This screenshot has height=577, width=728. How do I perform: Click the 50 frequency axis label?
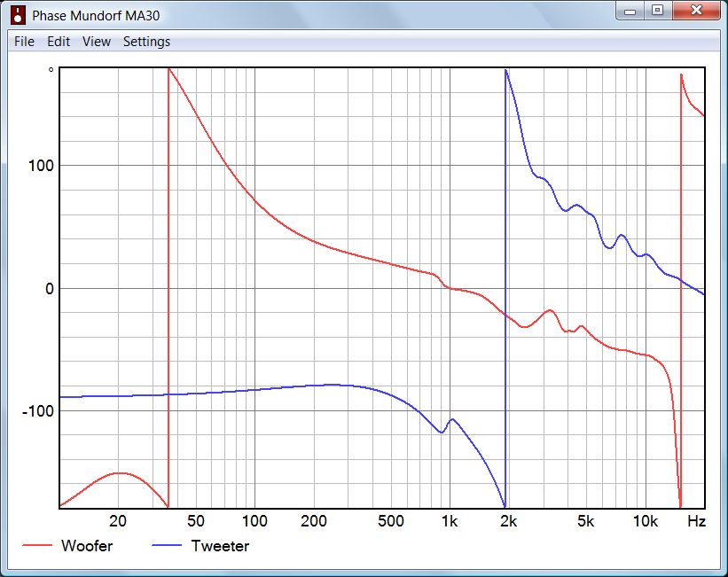coord(196,521)
